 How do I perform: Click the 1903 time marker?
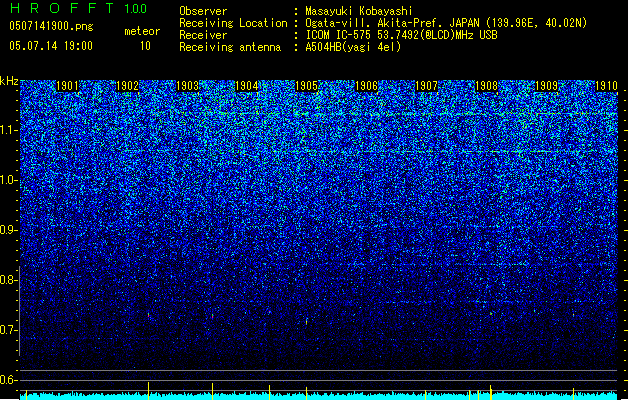pyautogui.click(x=187, y=86)
